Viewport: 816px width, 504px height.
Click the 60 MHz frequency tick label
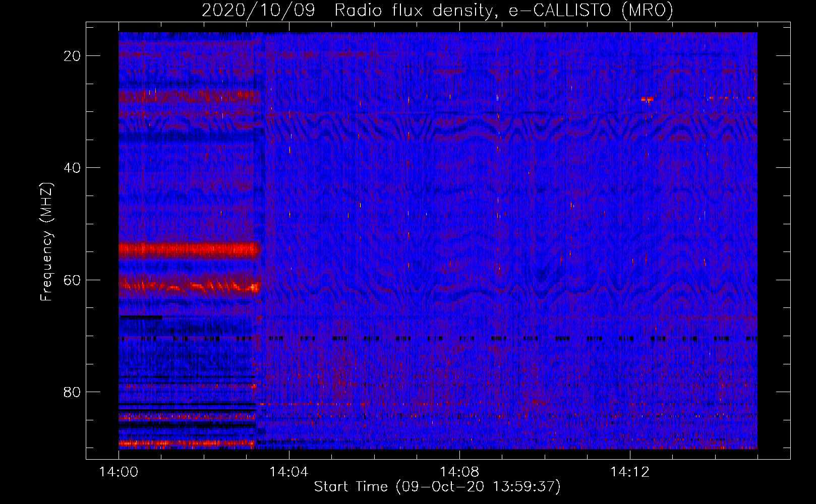pyautogui.click(x=72, y=280)
